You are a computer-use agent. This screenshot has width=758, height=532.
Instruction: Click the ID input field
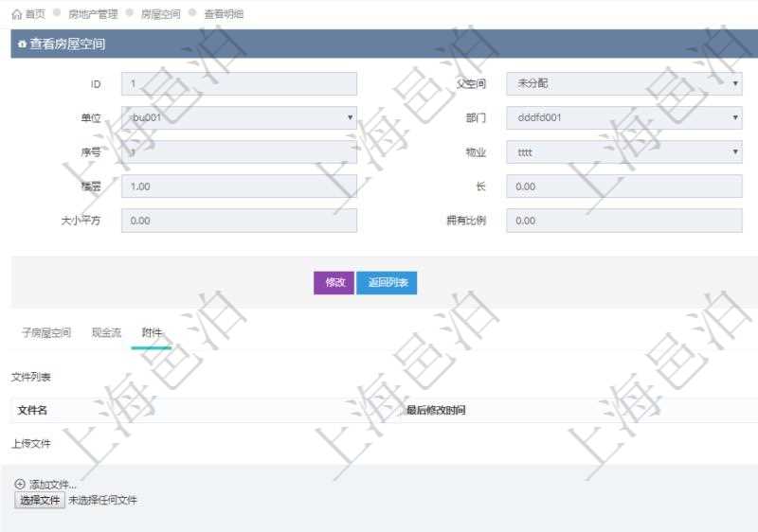click(x=239, y=84)
